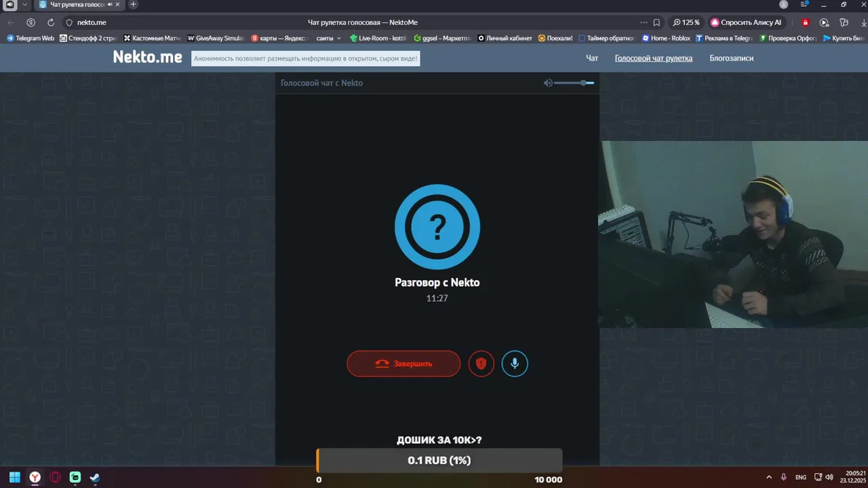Mute sound via the speaker icon near the volume slider

(x=548, y=83)
